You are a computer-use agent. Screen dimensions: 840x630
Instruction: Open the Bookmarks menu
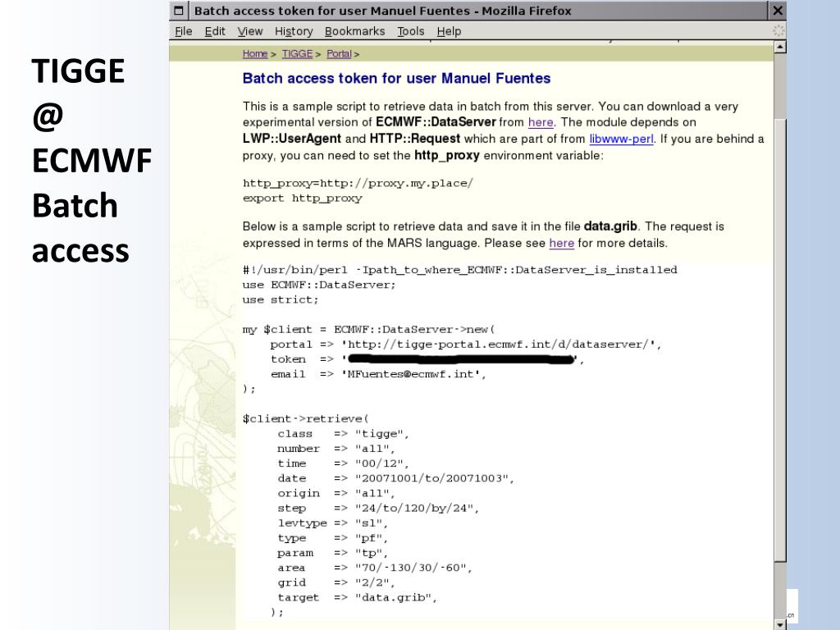point(354,32)
